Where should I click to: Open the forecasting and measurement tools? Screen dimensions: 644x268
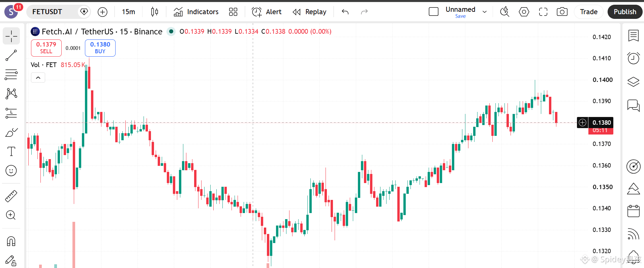click(x=11, y=113)
